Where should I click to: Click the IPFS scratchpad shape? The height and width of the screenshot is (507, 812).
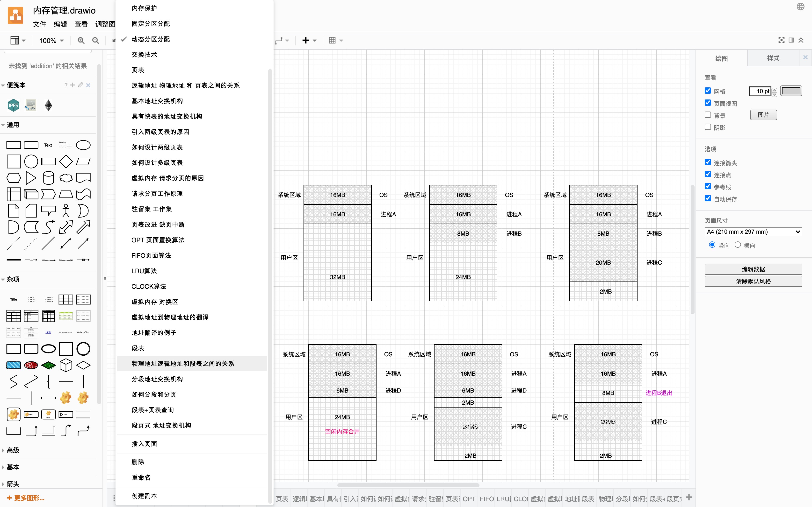tap(14, 106)
